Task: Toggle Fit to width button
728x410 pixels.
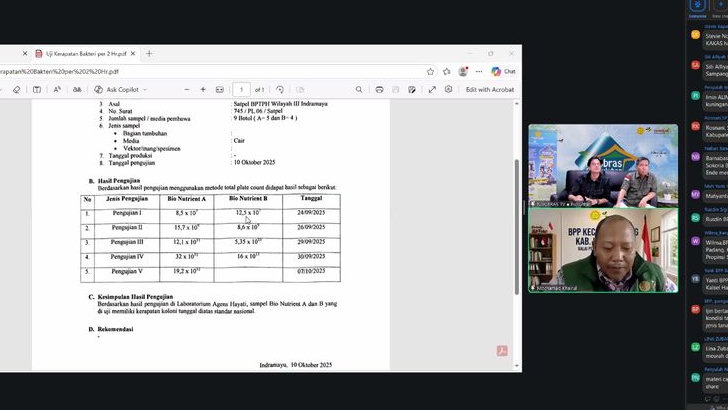Action: [x=220, y=90]
